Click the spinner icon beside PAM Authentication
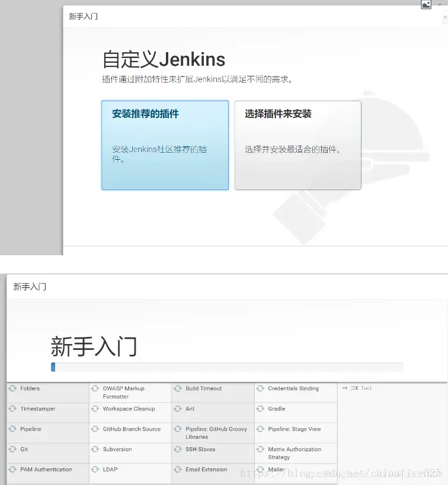Screen dimensions: 448x485 (x=12, y=469)
